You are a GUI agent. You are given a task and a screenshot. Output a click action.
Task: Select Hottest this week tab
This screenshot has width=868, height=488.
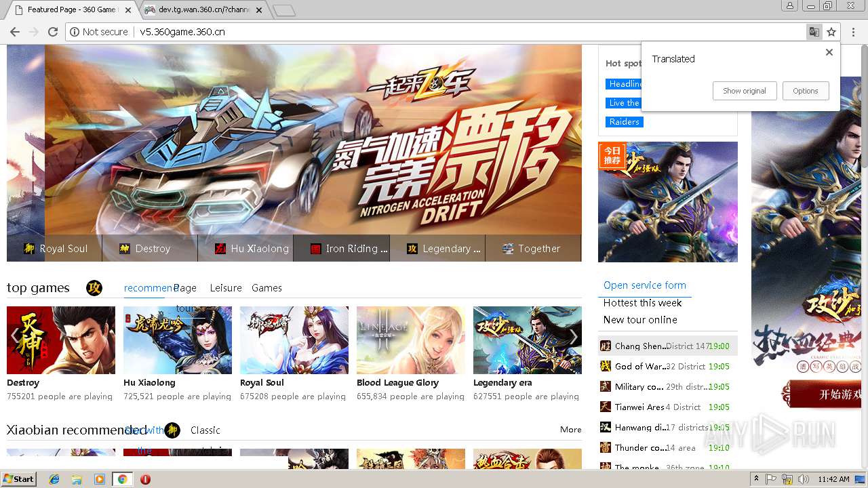(x=642, y=303)
